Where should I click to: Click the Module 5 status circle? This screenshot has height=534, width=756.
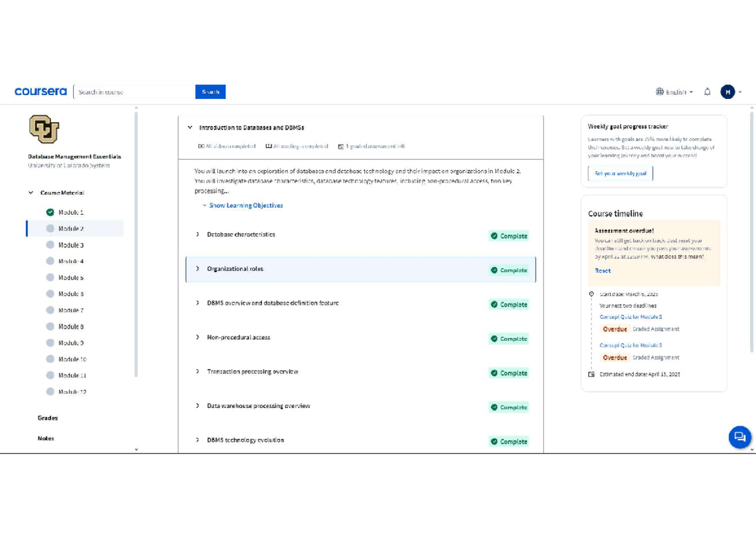click(50, 278)
